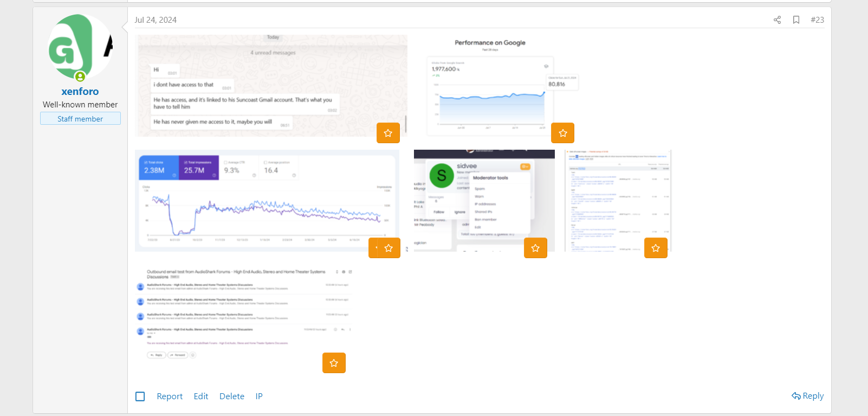Star the Performance on Google attachment
This screenshot has width=868, height=416.
coord(562,133)
